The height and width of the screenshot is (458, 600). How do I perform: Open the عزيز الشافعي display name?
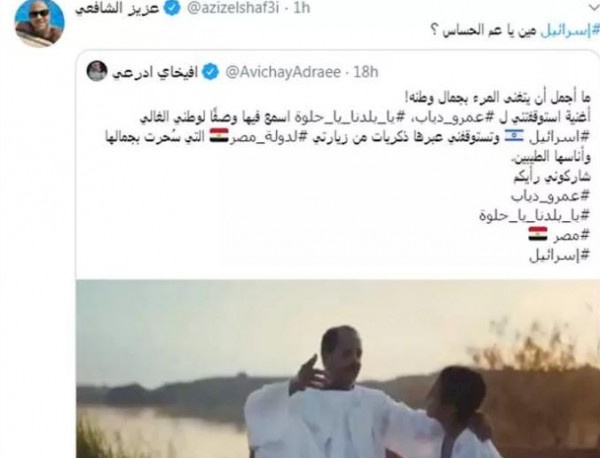117,8
